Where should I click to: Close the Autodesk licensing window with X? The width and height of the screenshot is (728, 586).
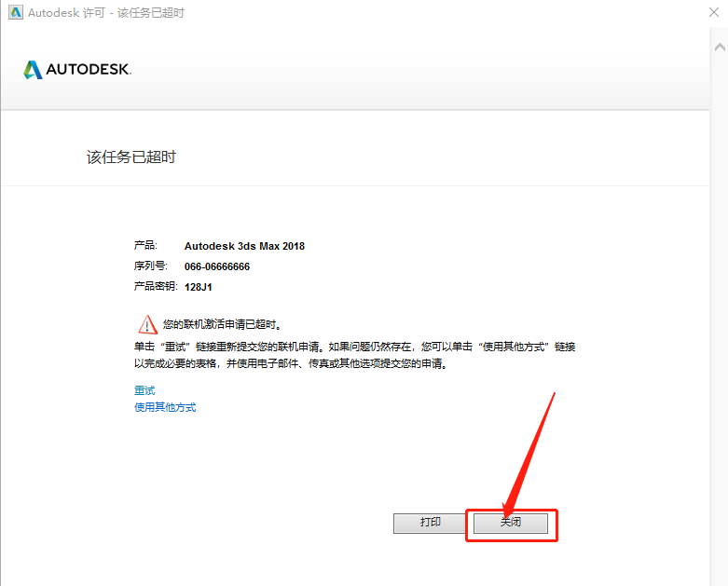point(714,12)
